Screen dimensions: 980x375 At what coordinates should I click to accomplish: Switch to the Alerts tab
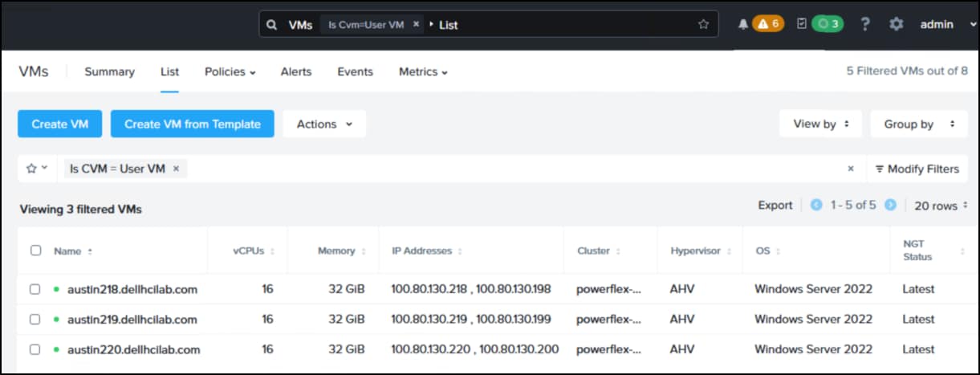point(296,71)
